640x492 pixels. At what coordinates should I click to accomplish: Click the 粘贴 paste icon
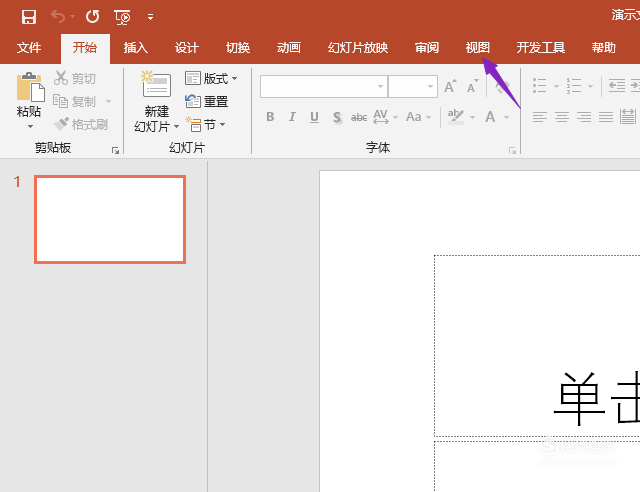(x=29, y=87)
